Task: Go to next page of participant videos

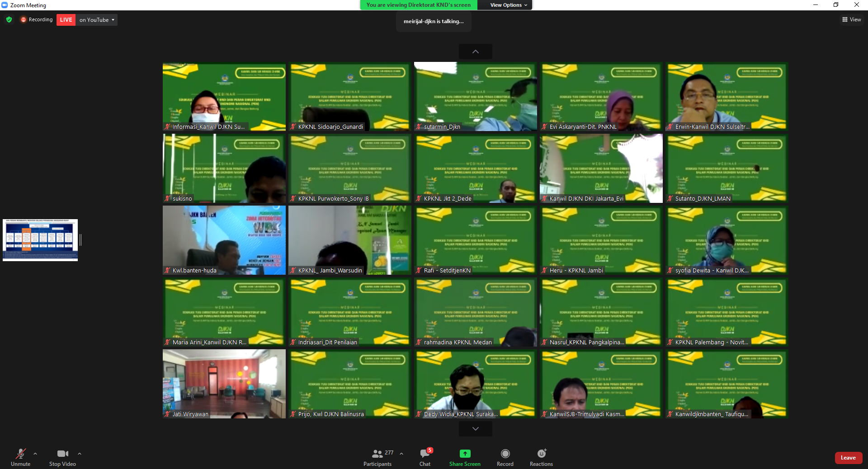Action: click(x=475, y=429)
